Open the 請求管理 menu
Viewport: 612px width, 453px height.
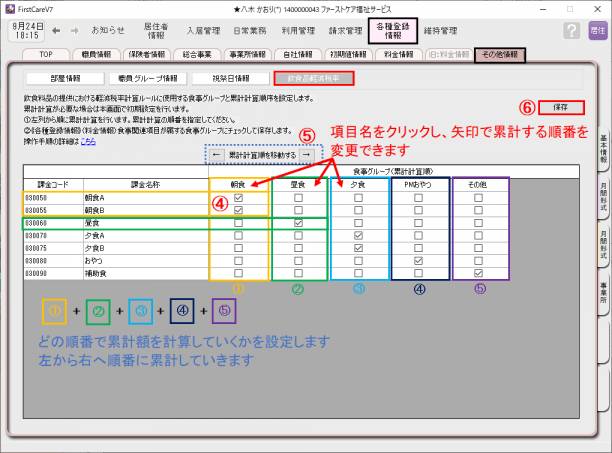pos(343,31)
